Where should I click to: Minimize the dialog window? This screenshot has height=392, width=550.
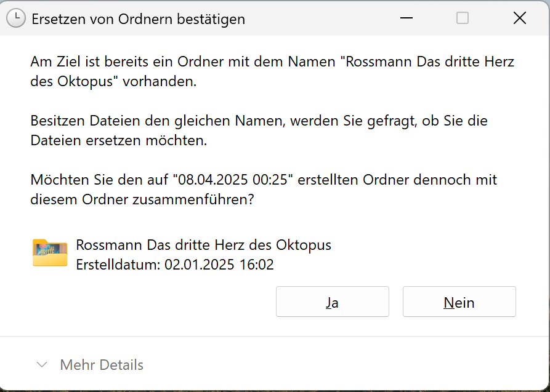[x=406, y=18]
